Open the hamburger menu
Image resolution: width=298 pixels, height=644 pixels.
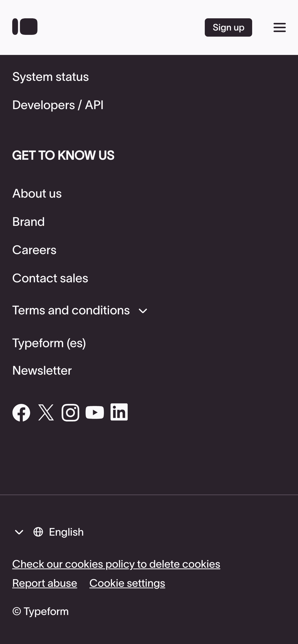tap(279, 27)
